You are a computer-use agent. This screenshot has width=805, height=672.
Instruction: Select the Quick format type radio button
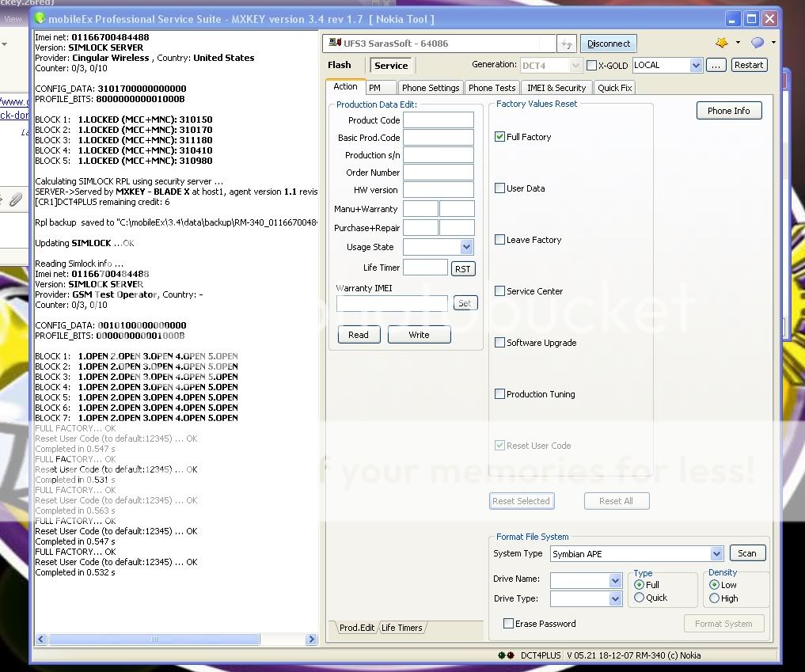pyautogui.click(x=639, y=598)
